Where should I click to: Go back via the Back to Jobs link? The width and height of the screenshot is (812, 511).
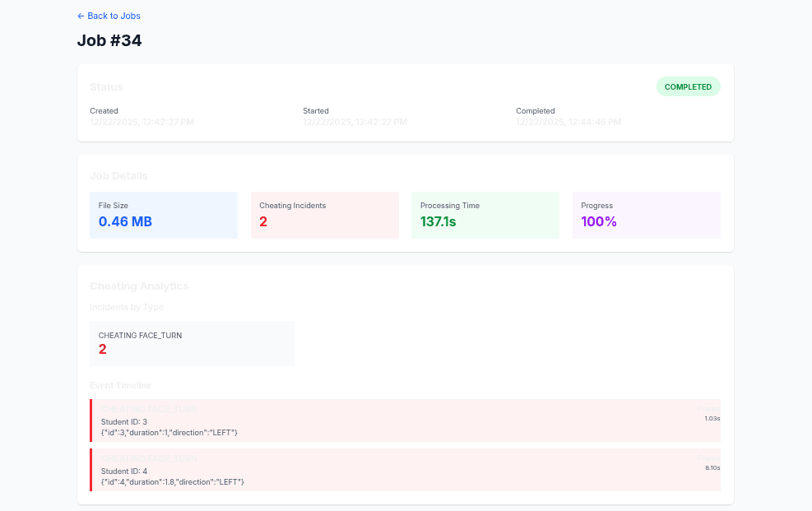coord(109,16)
